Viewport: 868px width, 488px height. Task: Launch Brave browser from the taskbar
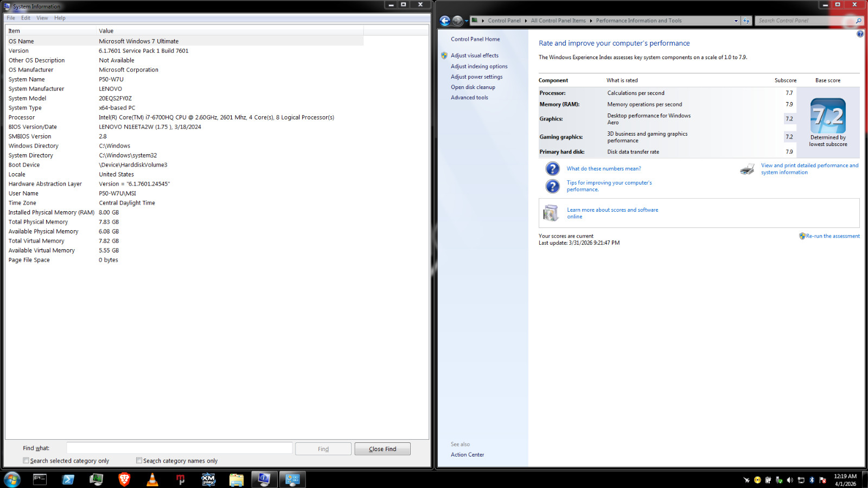pyautogui.click(x=124, y=479)
